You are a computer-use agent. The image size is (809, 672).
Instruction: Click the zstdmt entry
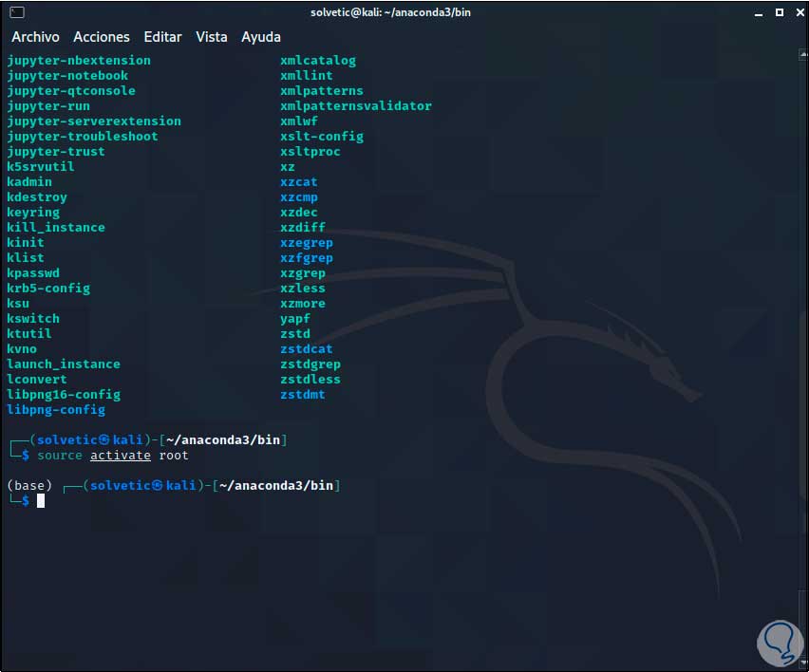[303, 395]
